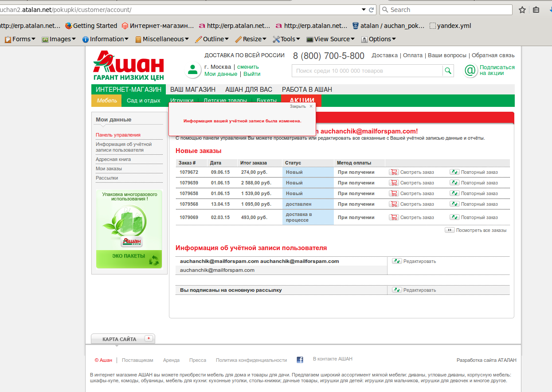The image size is (552, 392).
Task: Click reorder icon for order 1079069
Action: pyautogui.click(x=454, y=217)
